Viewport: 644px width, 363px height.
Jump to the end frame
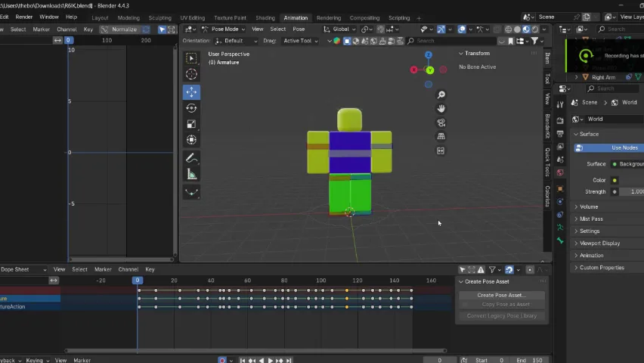(289, 360)
